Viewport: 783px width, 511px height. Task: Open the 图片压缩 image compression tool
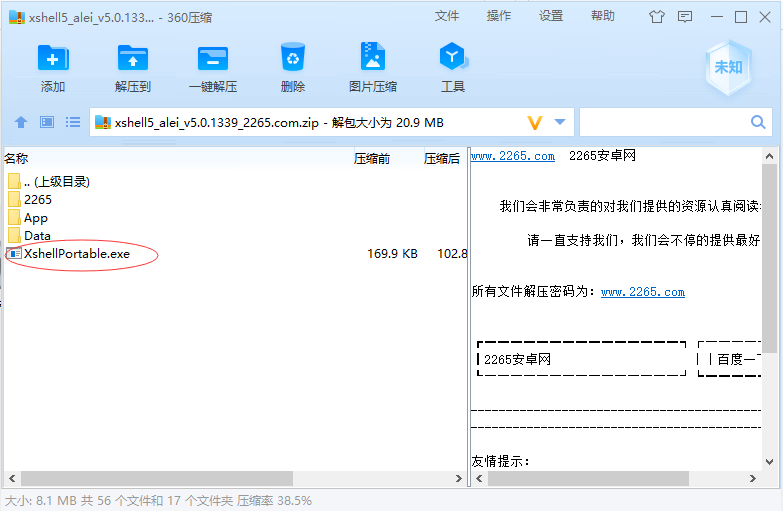(x=373, y=56)
